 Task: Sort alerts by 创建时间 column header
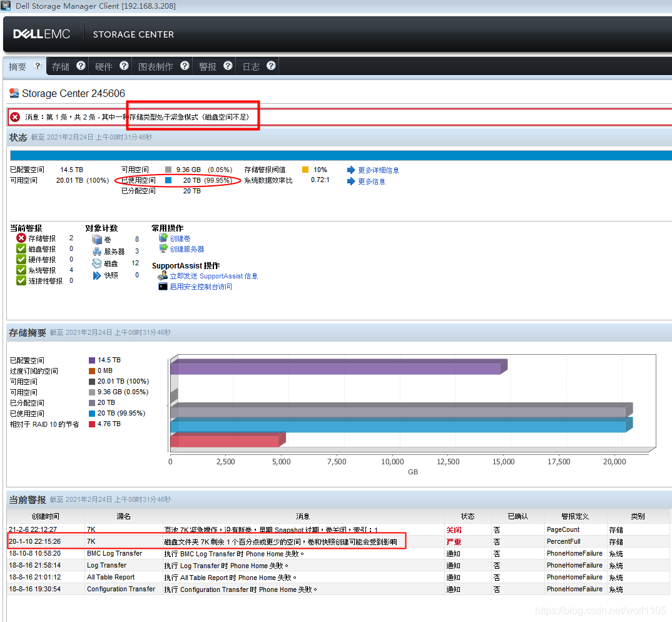46,516
